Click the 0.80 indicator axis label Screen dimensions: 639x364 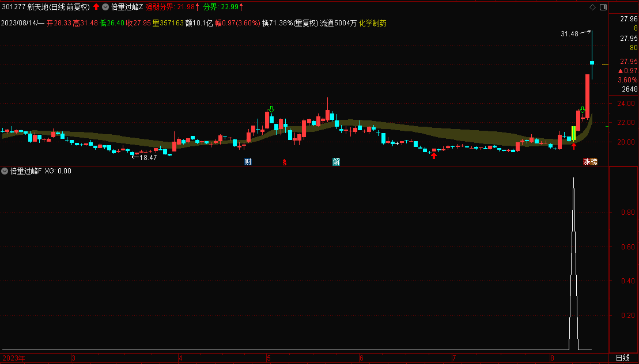[628, 212]
